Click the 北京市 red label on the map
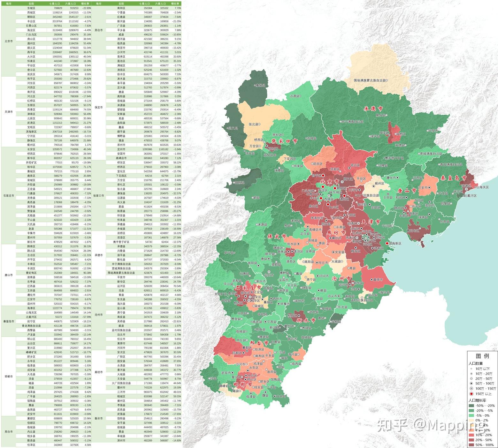The width and height of the screenshot is (498, 448). tap(330, 181)
